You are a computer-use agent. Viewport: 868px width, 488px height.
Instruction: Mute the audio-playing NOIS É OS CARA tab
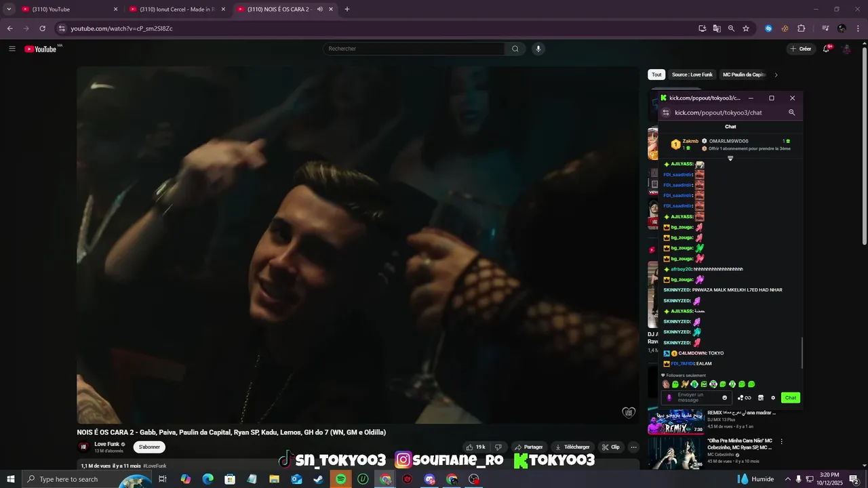click(319, 9)
